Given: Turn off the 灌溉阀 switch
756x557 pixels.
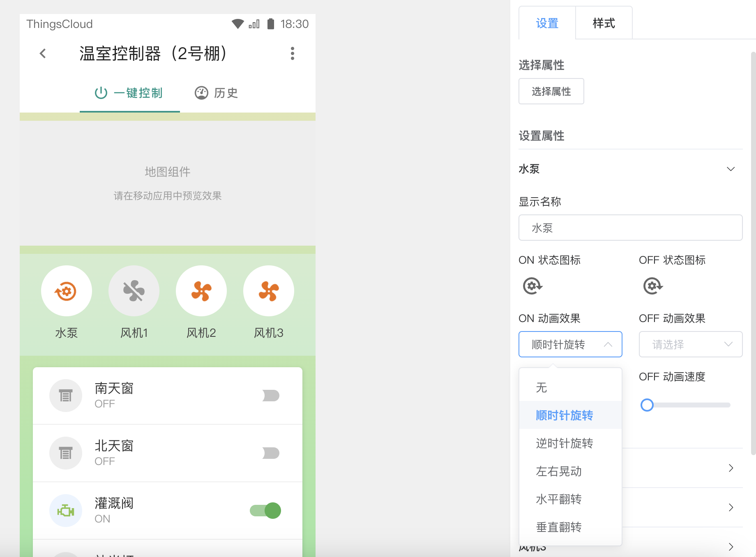Looking at the screenshot, I should pos(265,511).
